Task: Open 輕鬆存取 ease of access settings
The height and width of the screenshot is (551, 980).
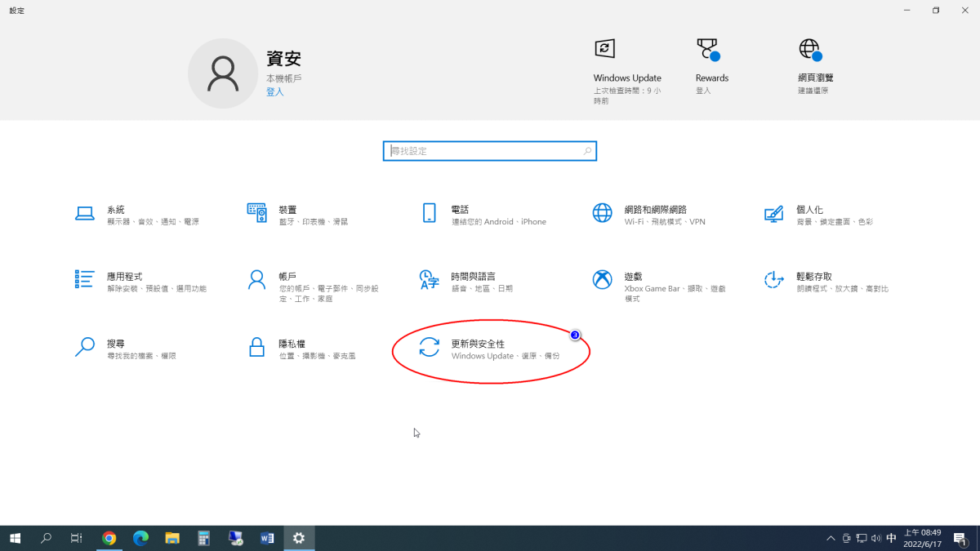Action: (x=826, y=282)
